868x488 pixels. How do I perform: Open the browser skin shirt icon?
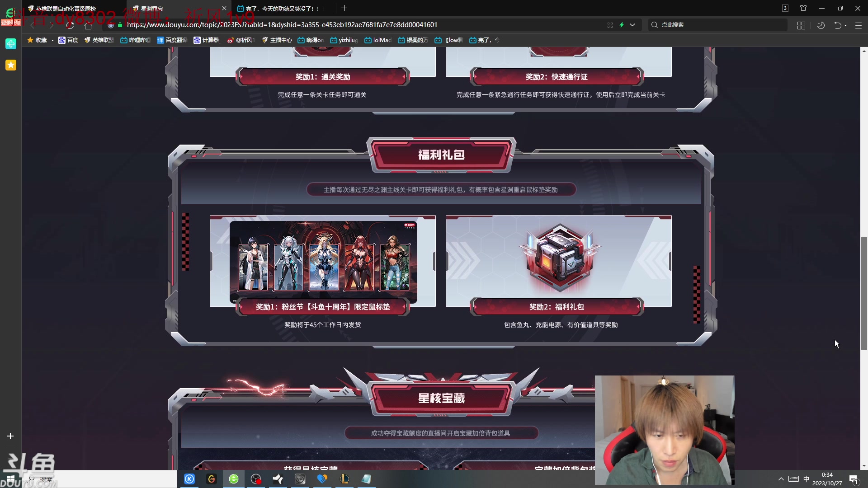pos(803,8)
